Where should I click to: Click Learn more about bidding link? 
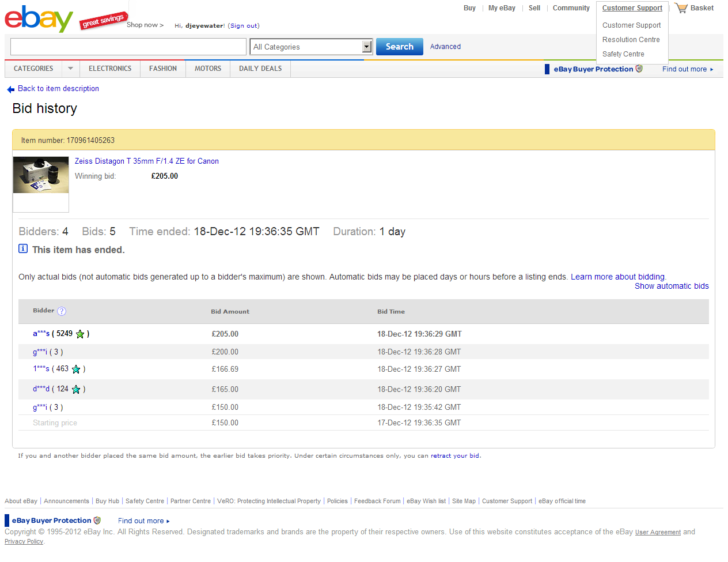(x=617, y=277)
